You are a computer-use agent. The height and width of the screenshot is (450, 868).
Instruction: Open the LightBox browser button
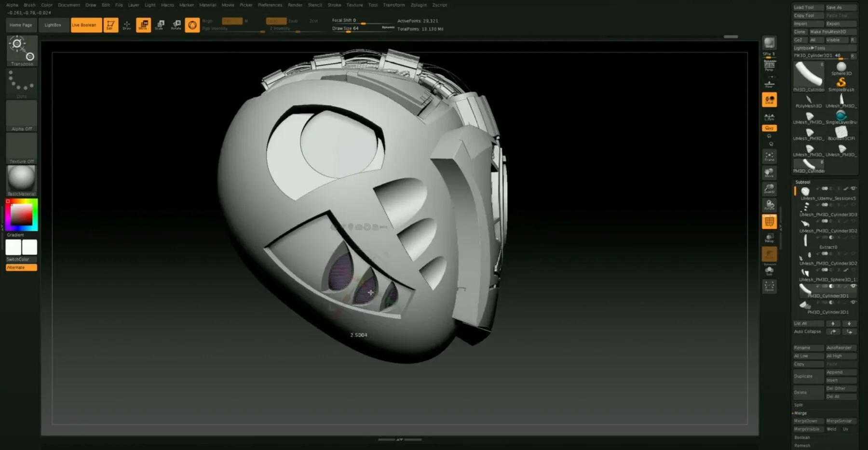click(x=53, y=25)
